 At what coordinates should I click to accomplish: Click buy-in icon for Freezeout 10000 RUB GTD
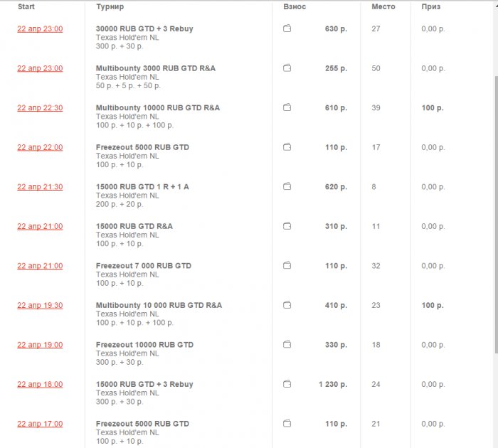pos(287,345)
